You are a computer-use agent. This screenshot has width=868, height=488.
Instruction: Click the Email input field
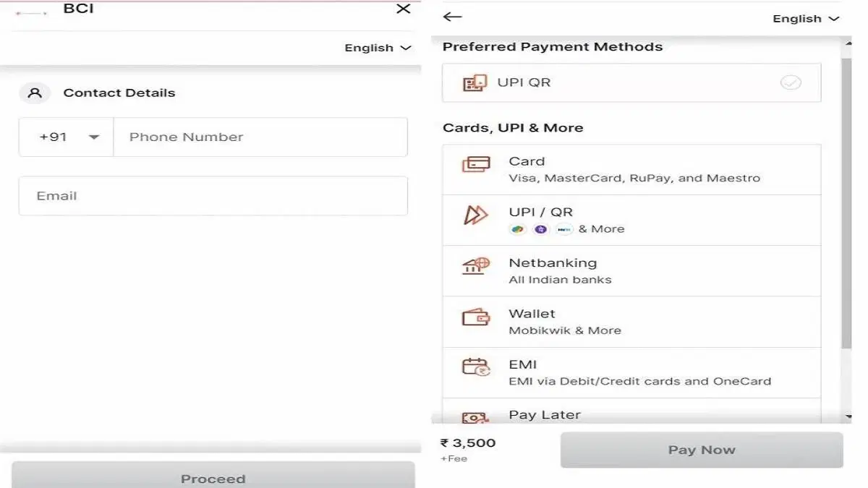point(213,195)
